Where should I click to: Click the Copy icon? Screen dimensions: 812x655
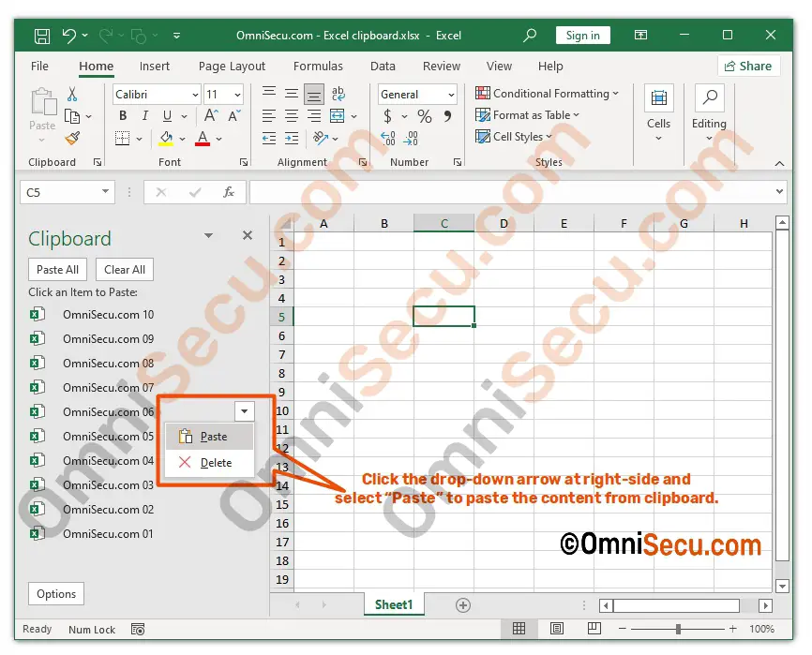(x=72, y=116)
